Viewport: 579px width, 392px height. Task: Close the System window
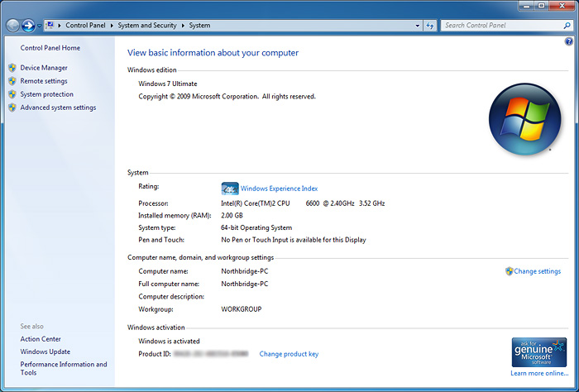562,6
